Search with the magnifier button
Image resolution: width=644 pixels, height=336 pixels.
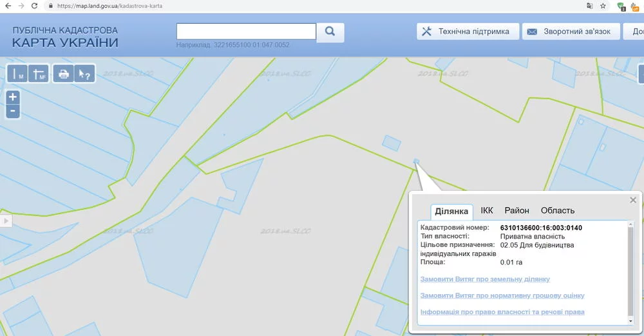click(330, 32)
